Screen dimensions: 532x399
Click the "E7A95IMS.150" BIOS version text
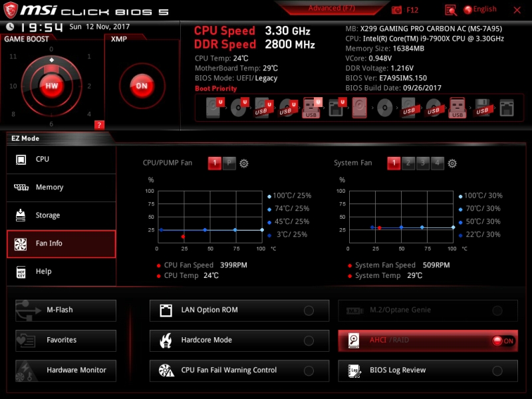403,78
